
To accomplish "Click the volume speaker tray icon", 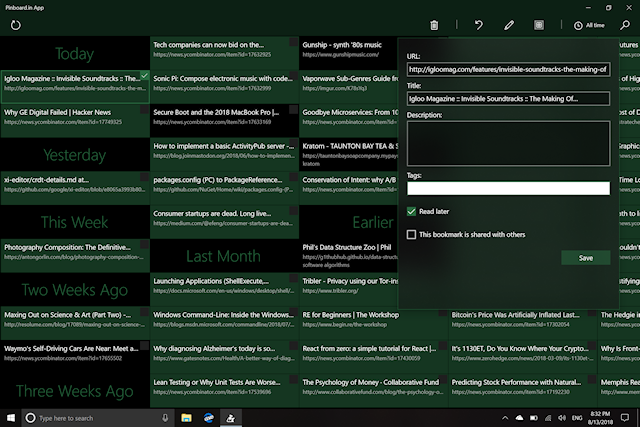I will click(x=562, y=418).
